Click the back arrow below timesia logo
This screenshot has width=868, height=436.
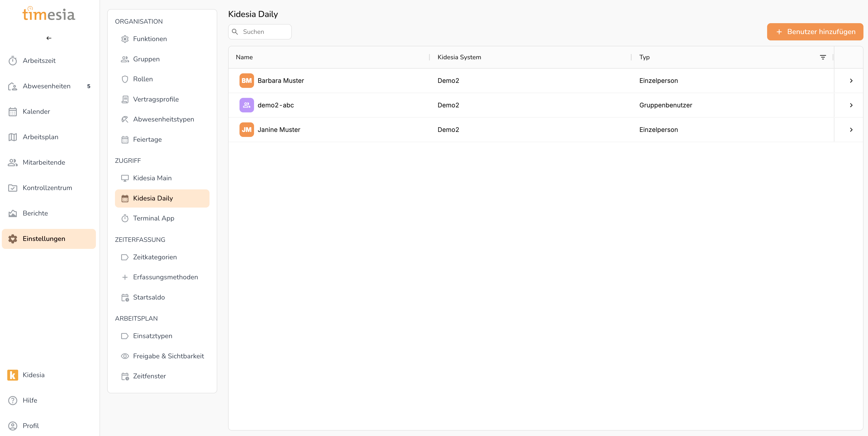49,38
